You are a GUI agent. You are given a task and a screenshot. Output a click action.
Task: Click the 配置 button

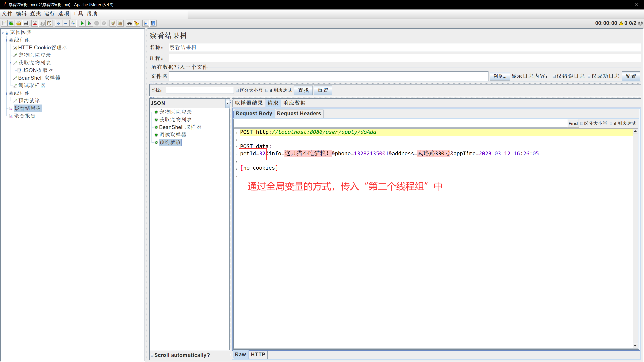(x=630, y=76)
